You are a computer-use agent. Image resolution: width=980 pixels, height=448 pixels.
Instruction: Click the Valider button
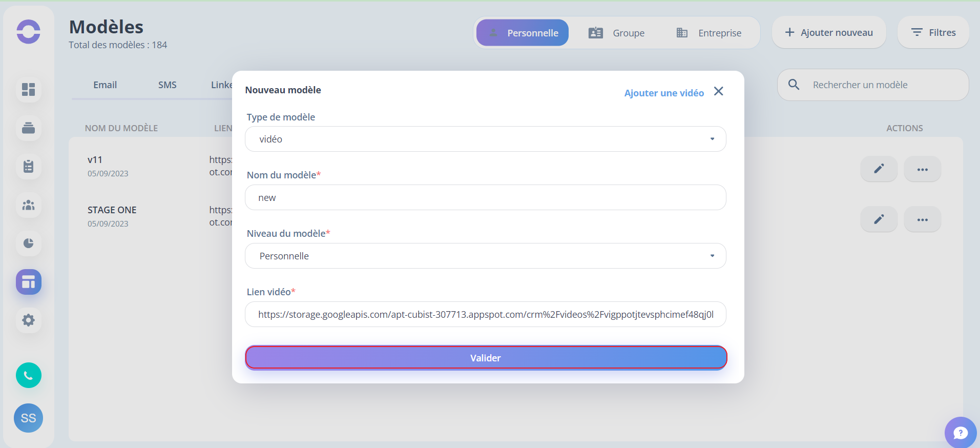coord(486,358)
